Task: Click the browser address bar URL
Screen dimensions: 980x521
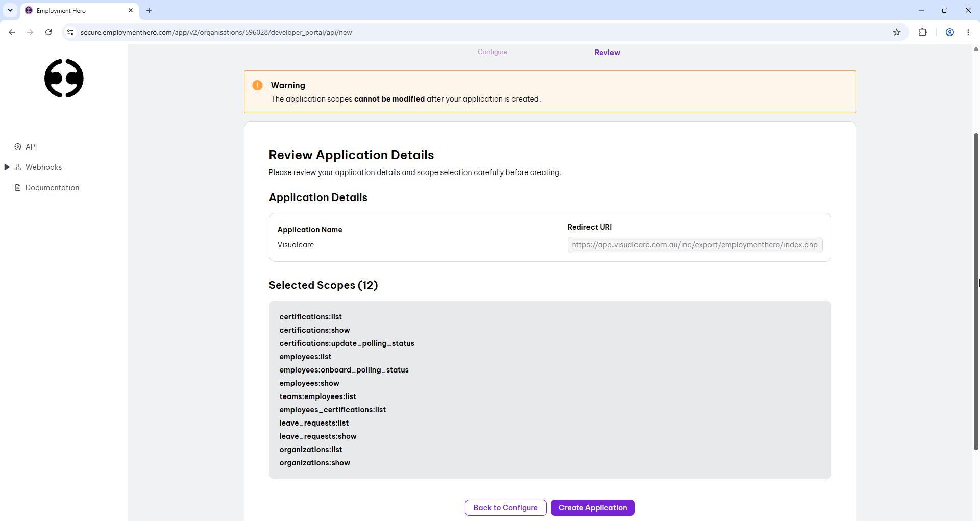Action: pos(216,32)
